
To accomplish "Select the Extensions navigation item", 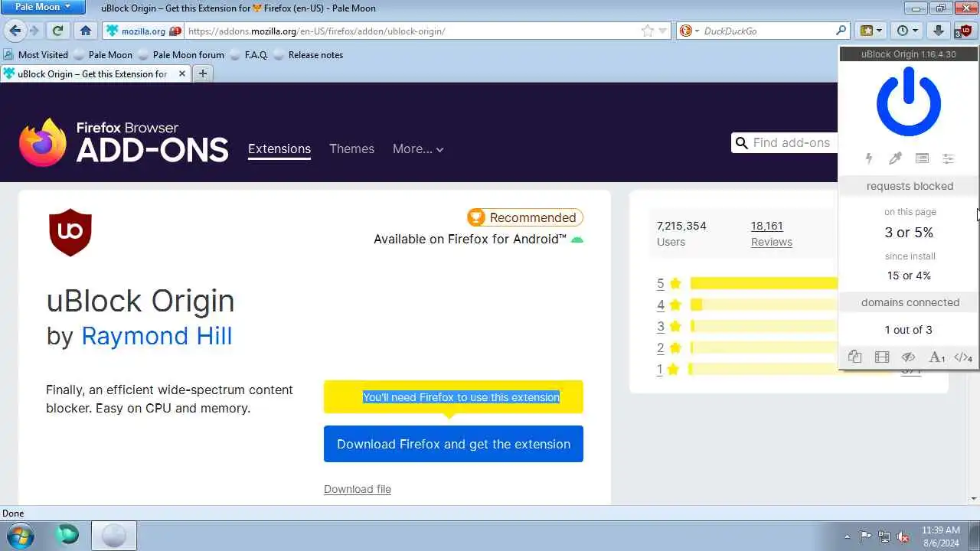I will click(279, 148).
